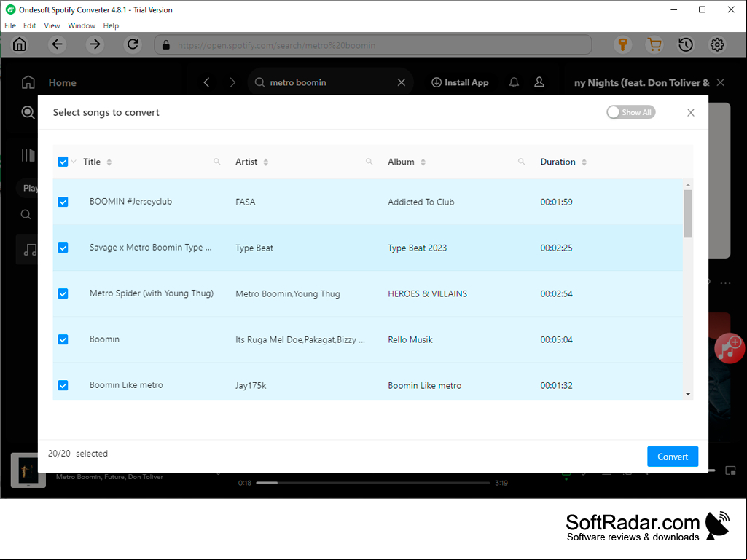
Task: Click the now-playing album art thumbnail
Action: tap(28, 470)
